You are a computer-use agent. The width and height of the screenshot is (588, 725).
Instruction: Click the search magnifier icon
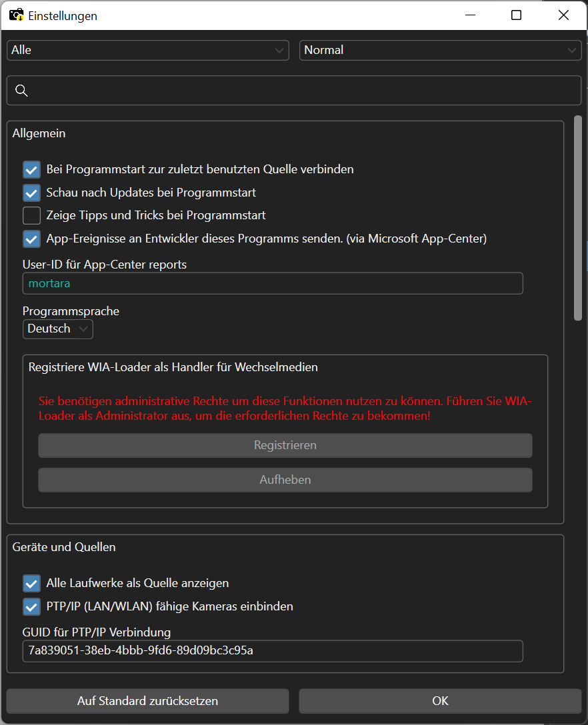point(21,90)
